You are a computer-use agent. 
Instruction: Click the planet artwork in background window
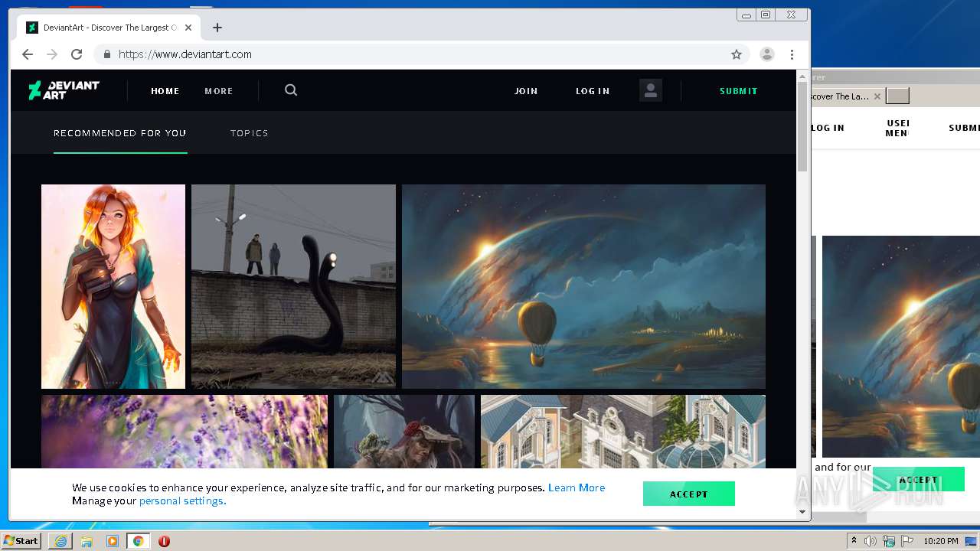[x=901, y=346]
